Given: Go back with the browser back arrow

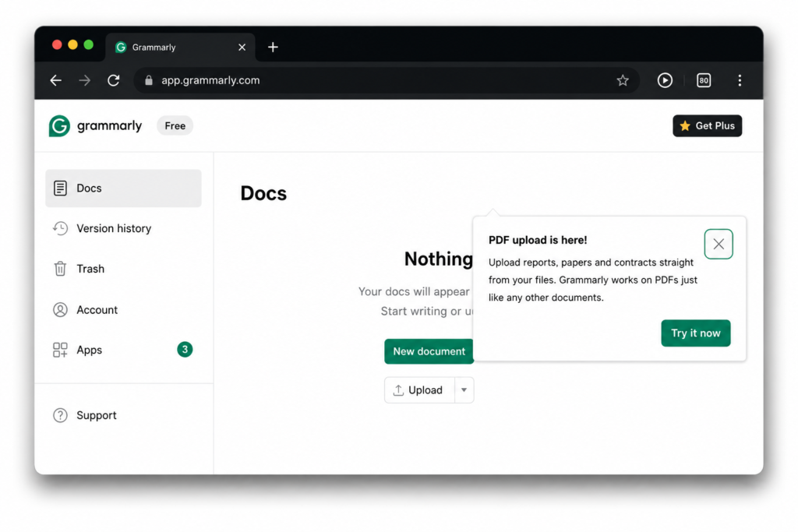Looking at the screenshot, I should [56, 80].
